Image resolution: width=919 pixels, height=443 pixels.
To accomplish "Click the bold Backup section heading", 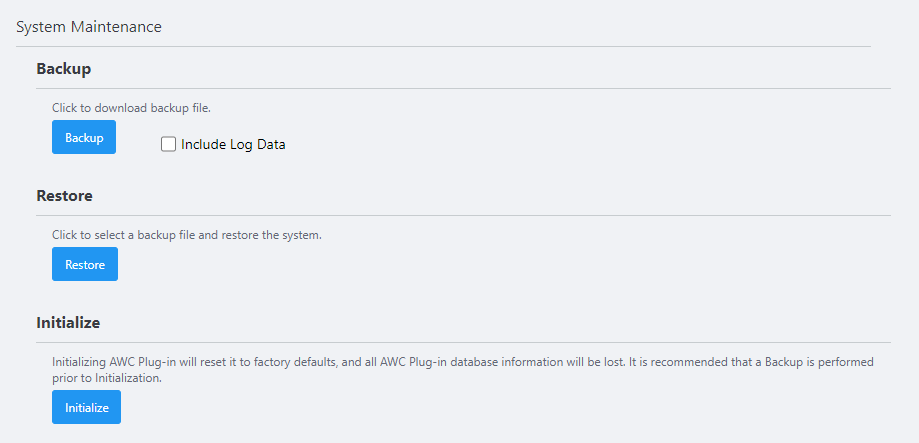I will coord(63,69).
